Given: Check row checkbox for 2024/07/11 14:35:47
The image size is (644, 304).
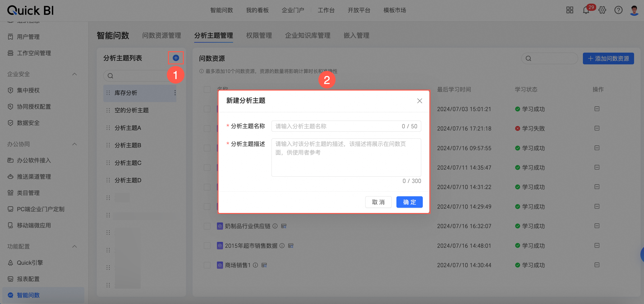Looking at the screenshot, I should (207, 168).
